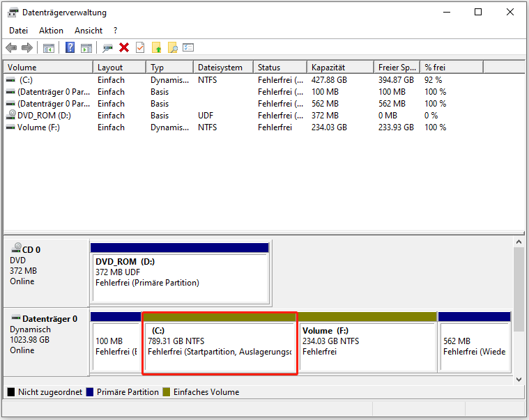Click the folder with green arrow icon
Image resolution: width=529 pixels, height=420 pixels.
[156, 47]
